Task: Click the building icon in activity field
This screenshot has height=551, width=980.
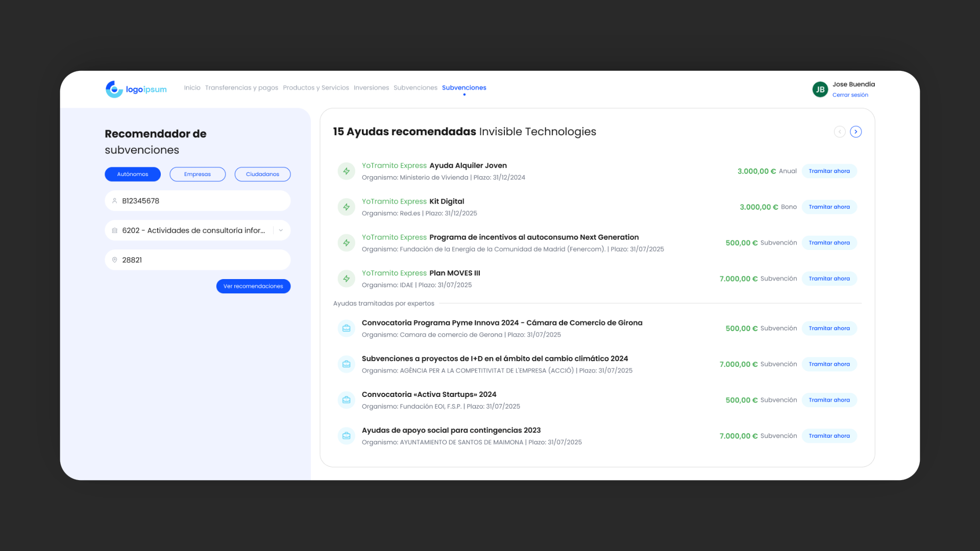Action: point(114,231)
